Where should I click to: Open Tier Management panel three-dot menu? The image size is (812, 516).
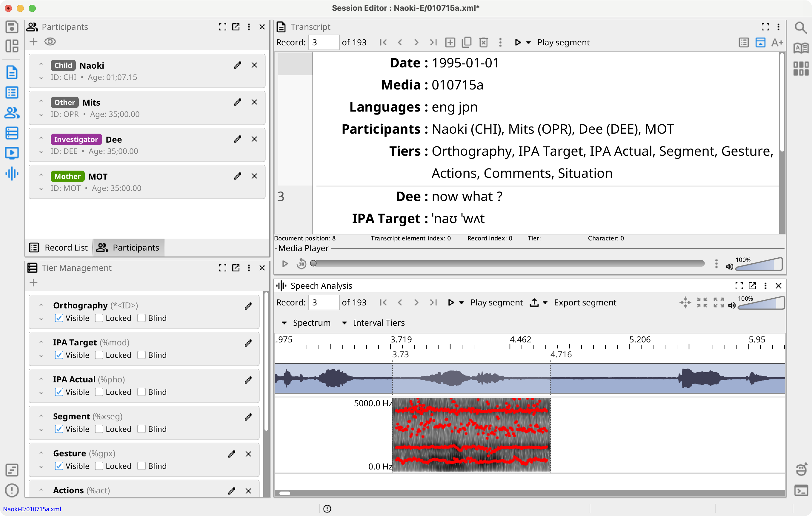249,268
